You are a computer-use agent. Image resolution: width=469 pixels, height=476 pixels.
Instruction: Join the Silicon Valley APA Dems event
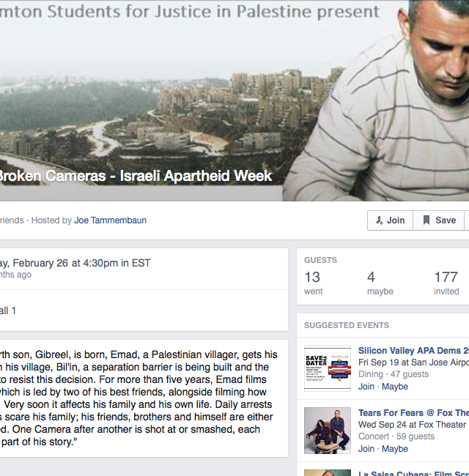tap(366, 387)
